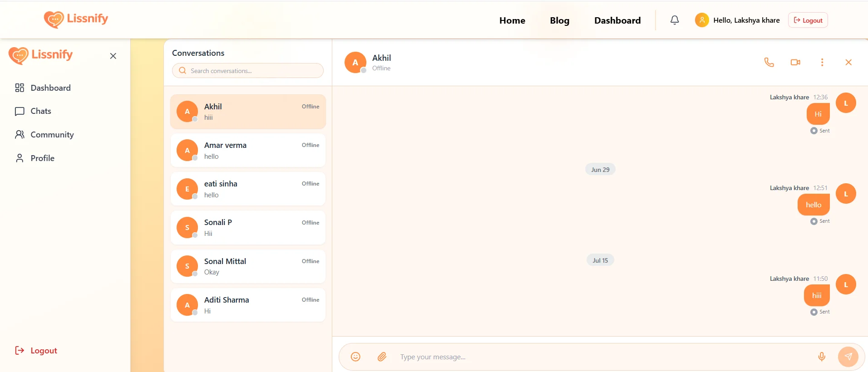Open the three-dot chat options menu
This screenshot has width=868, height=372.
pos(822,62)
